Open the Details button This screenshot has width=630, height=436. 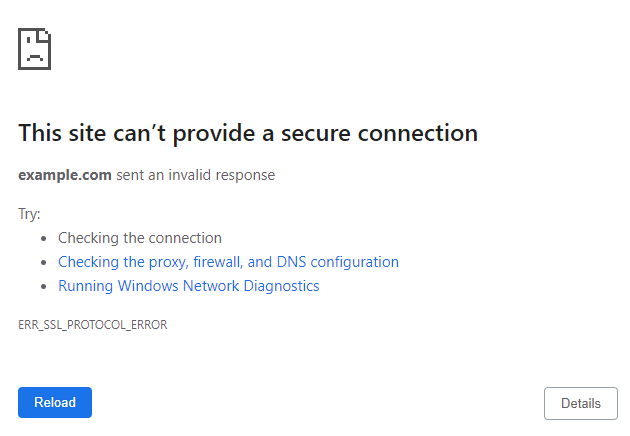click(x=580, y=403)
